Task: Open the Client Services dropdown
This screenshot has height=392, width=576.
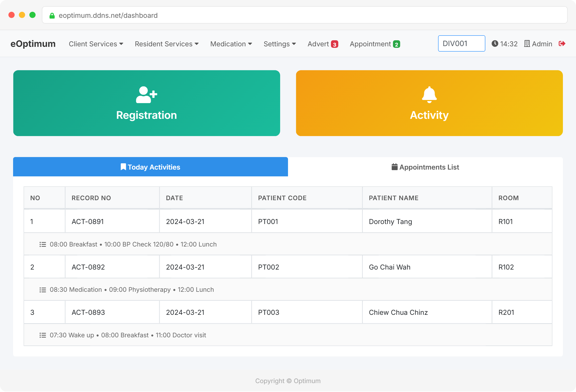Action: 96,44
